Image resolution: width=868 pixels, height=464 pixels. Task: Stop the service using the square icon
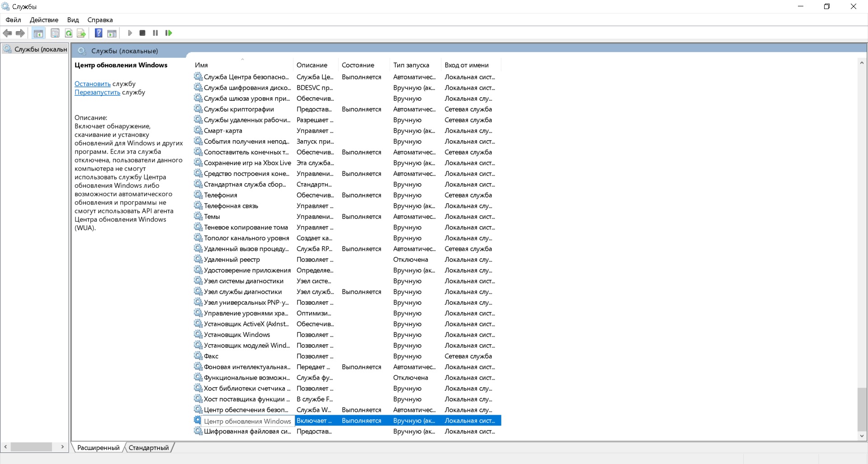tap(142, 33)
